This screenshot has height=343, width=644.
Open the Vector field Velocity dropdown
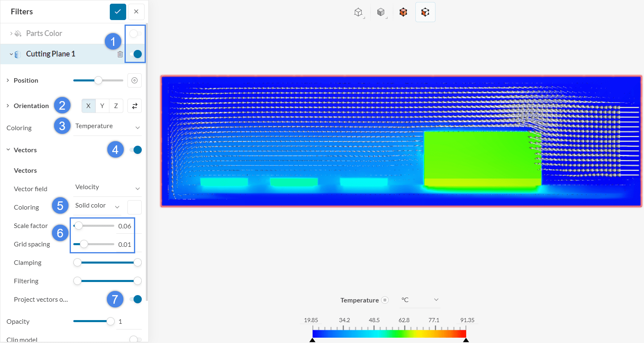click(107, 187)
